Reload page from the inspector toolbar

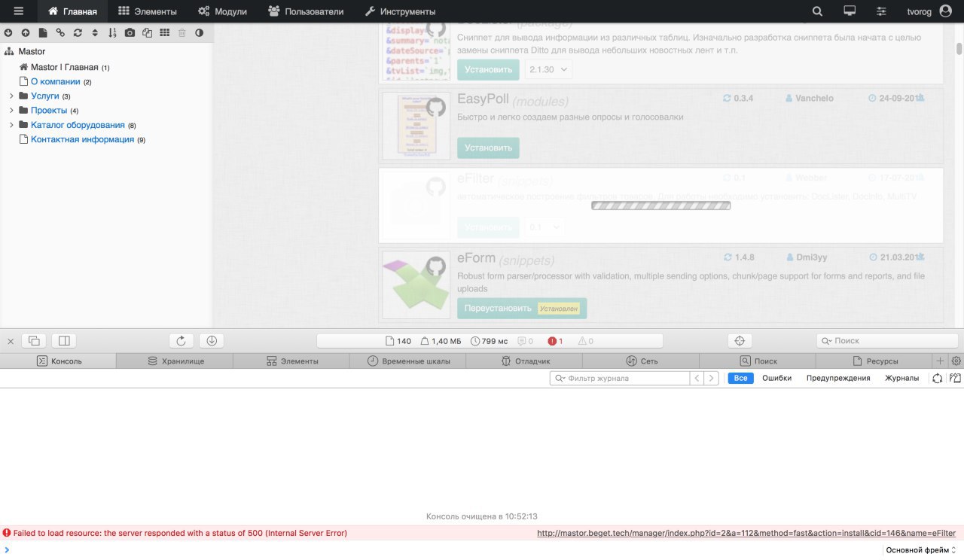click(182, 341)
